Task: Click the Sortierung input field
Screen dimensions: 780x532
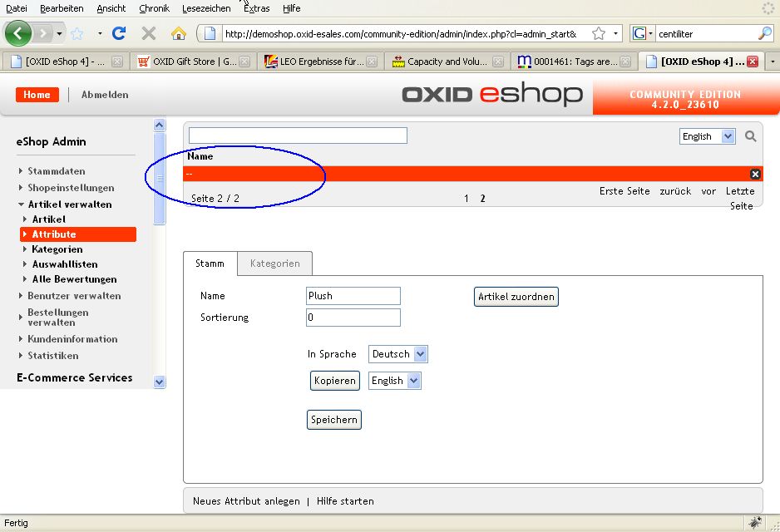Action: click(353, 318)
